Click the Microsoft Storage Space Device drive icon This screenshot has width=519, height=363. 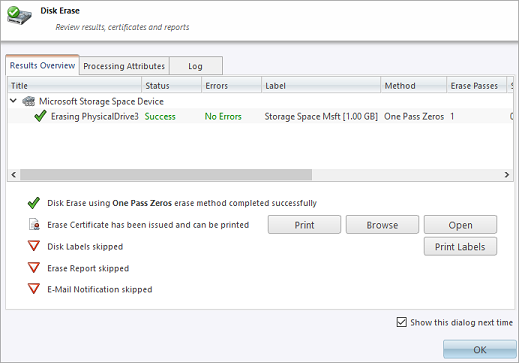click(x=29, y=101)
